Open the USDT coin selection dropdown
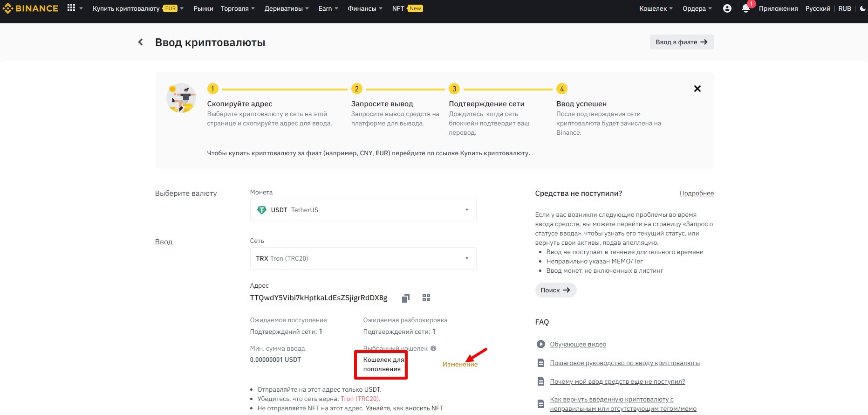The height and width of the screenshot is (415, 868). pyautogui.click(x=363, y=210)
